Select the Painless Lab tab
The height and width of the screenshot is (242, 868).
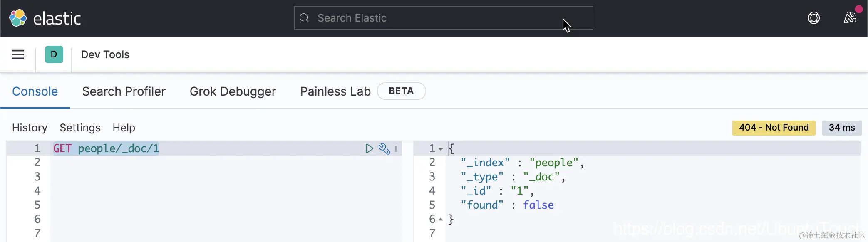click(335, 91)
